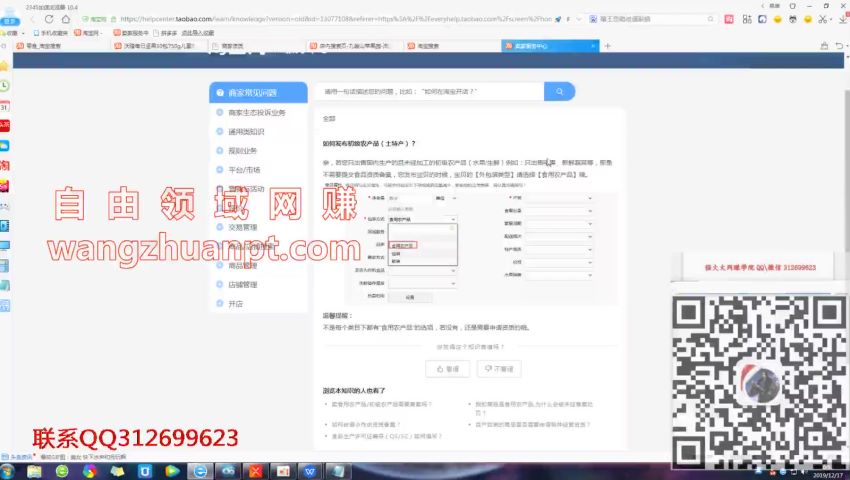The height and width of the screenshot is (480, 850).
Task: Click the Internet Explorer taskbar icon
Action: coord(200,471)
